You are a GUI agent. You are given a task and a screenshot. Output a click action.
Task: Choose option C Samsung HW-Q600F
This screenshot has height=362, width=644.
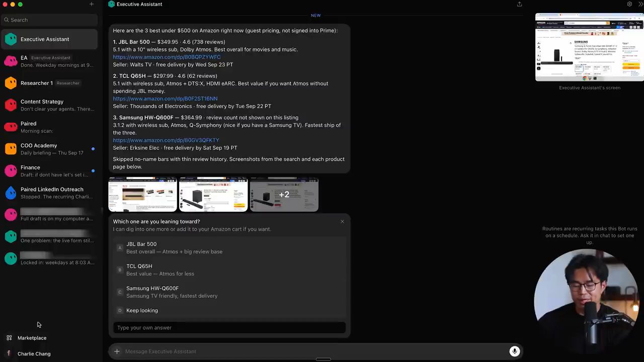click(229, 292)
